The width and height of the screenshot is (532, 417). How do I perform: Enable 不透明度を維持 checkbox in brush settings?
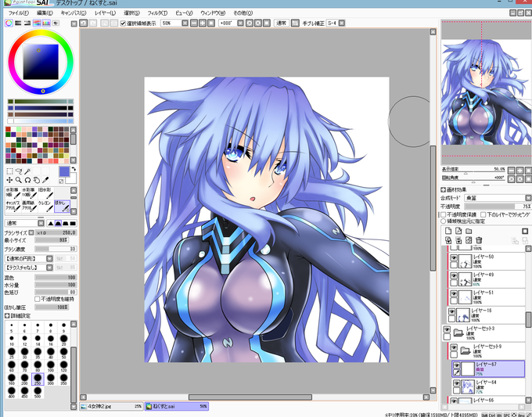(38, 300)
